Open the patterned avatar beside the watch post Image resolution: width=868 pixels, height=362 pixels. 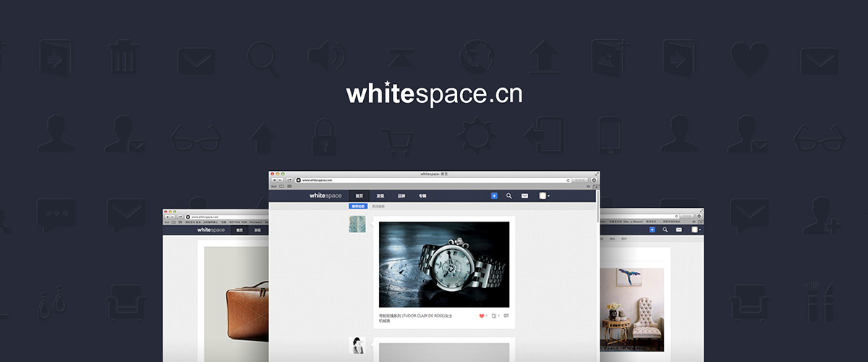(357, 224)
